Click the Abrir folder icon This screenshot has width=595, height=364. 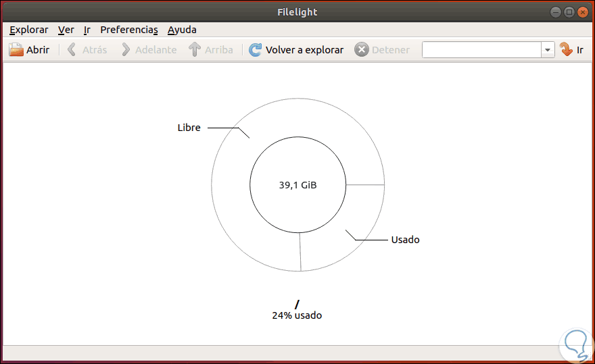click(x=16, y=50)
